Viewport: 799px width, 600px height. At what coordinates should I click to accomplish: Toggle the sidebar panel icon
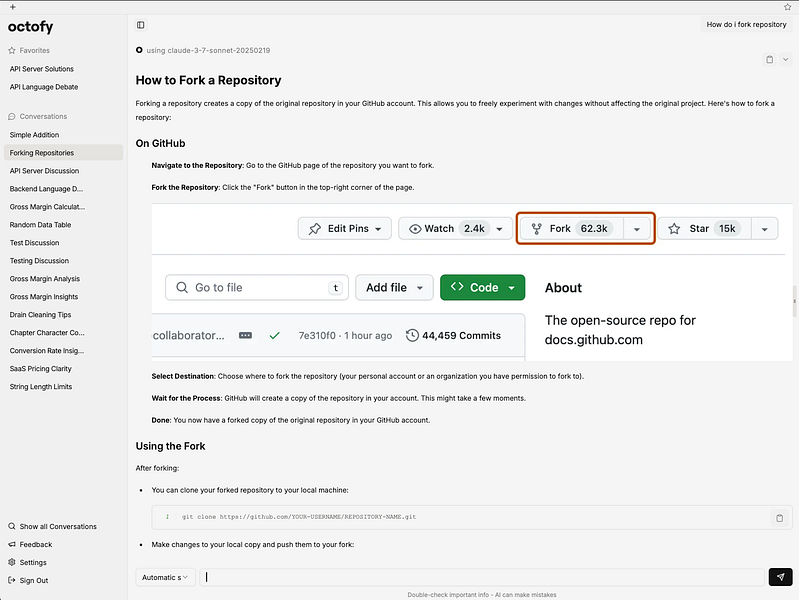tap(141, 25)
